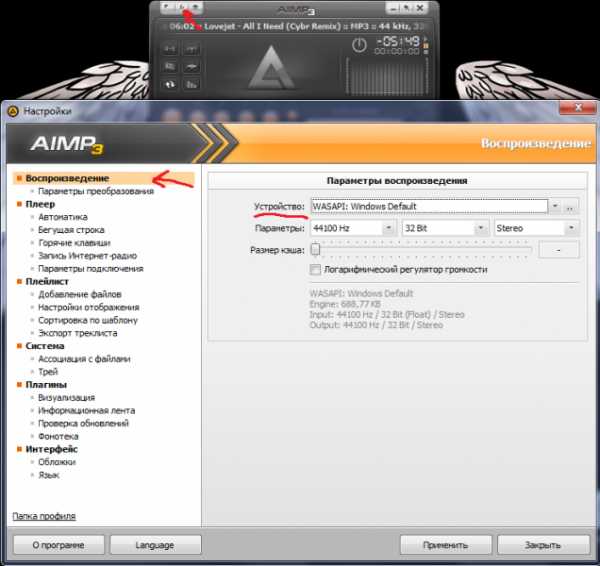Click the Применить button
Image resolution: width=600 pixels, height=566 pixels.
pyautogui.click(x=446, y=545)
